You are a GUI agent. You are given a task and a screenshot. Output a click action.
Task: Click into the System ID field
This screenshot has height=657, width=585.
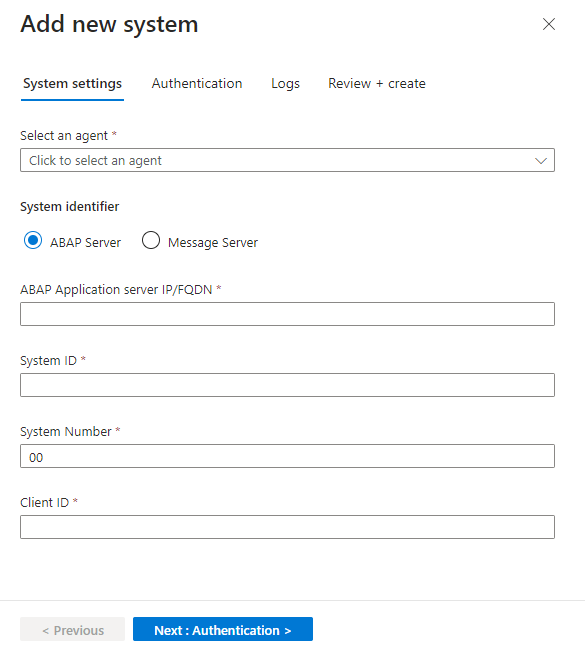coord(287,385)
